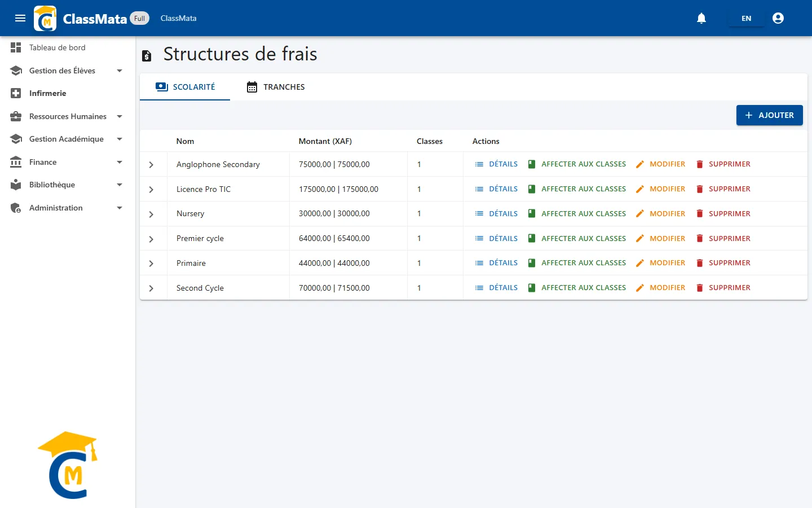Click the Ajouter button
This screenshot has width=812, height=508.
click(769, 115)
